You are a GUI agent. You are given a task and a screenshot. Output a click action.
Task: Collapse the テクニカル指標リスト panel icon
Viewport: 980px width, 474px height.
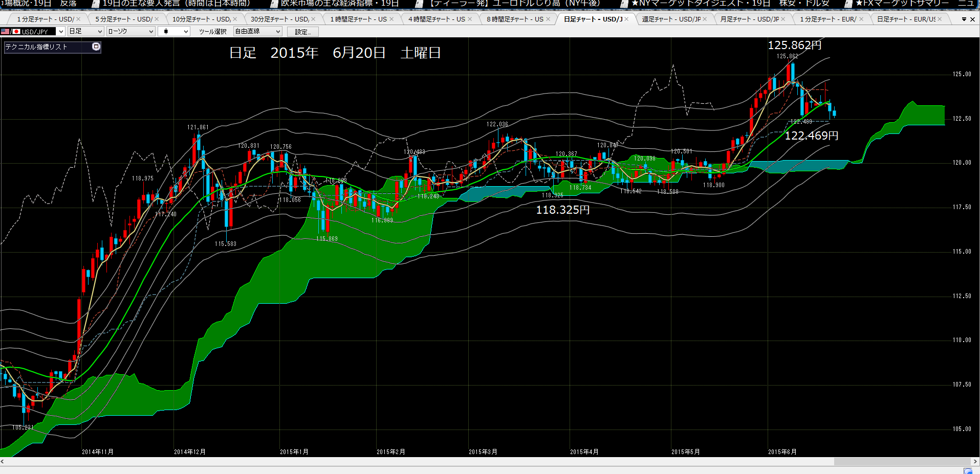tap(96, 47)
